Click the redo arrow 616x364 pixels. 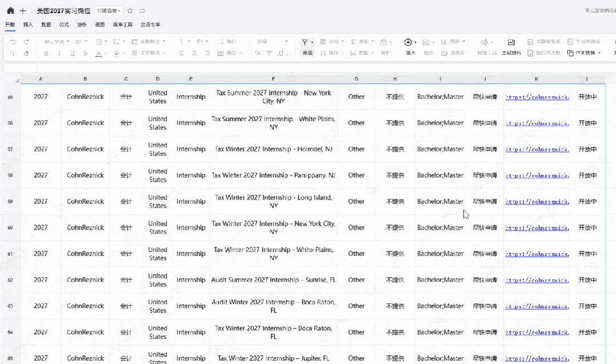tap(26, 42)
